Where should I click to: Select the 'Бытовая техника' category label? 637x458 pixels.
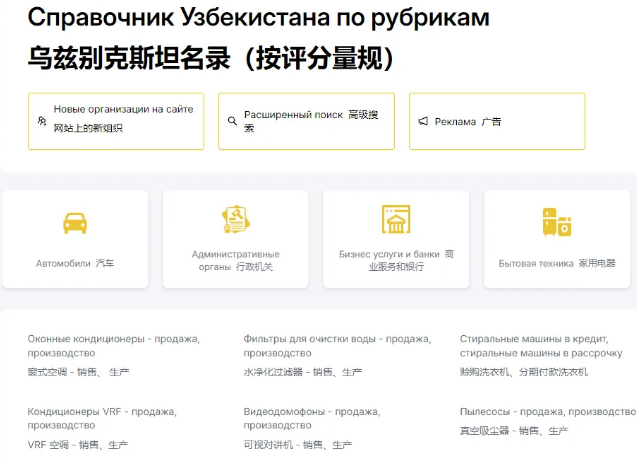tap(536, 263)
